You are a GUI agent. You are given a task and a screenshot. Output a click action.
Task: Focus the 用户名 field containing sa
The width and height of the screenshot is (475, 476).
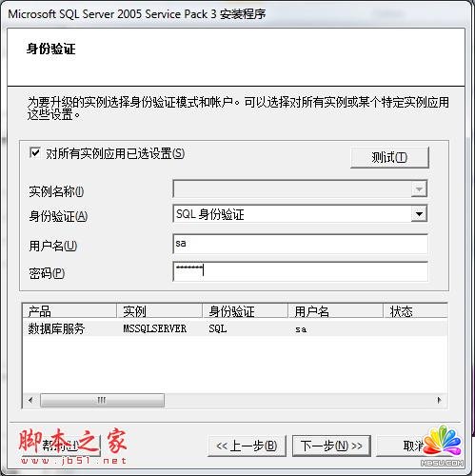pyautogui.click(x=300, y=244)
